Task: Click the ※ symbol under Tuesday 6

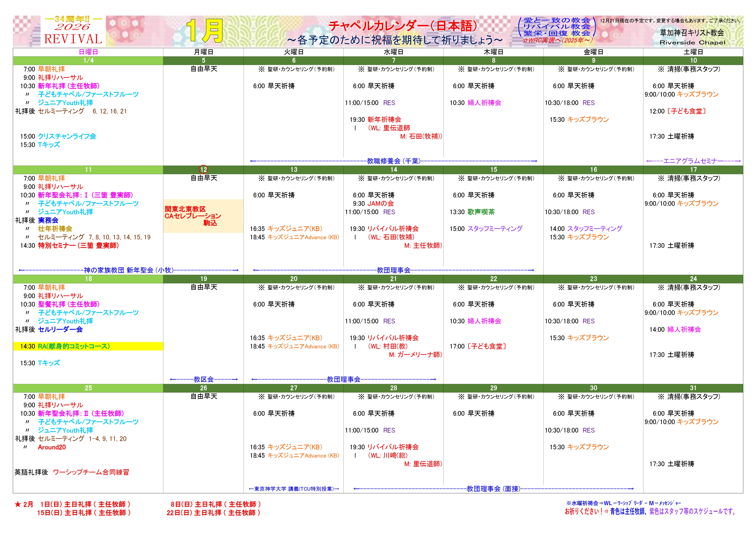Action: pyautogui.click(x=261, y=69)
